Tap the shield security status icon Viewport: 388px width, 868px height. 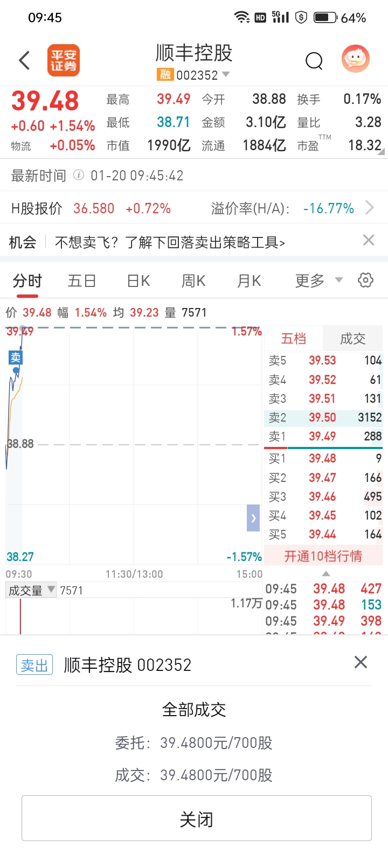point(301,17)
